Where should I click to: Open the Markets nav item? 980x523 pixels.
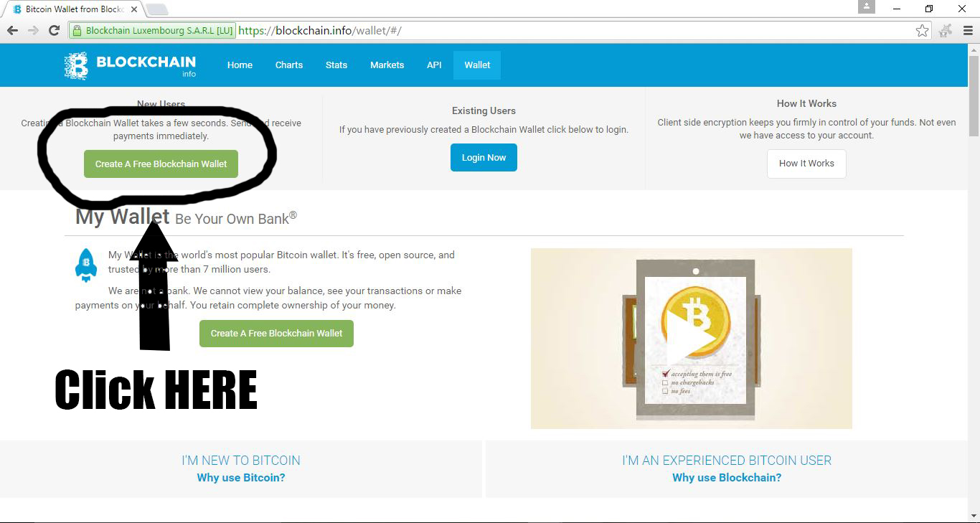coord(387,65)
